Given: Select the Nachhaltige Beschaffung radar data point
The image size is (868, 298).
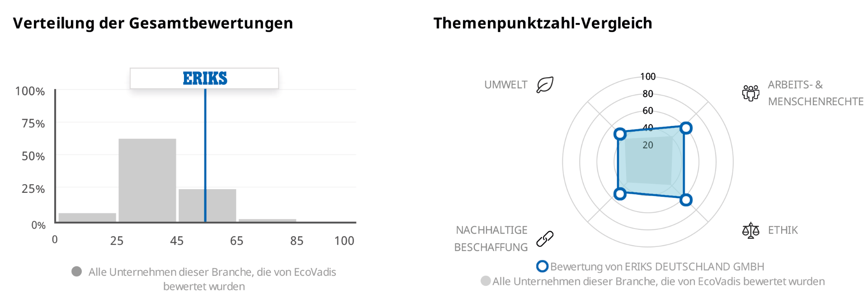Looking at the screenshot, I should 620,194.
